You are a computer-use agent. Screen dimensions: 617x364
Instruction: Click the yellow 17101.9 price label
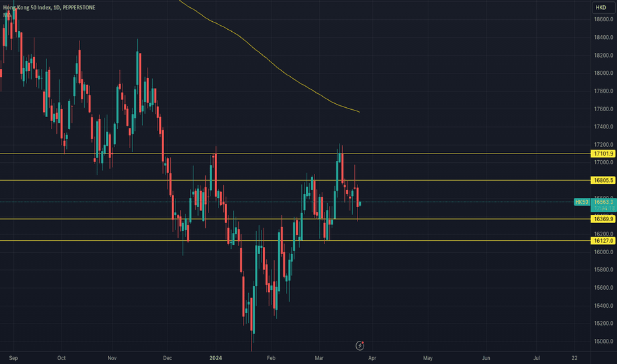603,154
